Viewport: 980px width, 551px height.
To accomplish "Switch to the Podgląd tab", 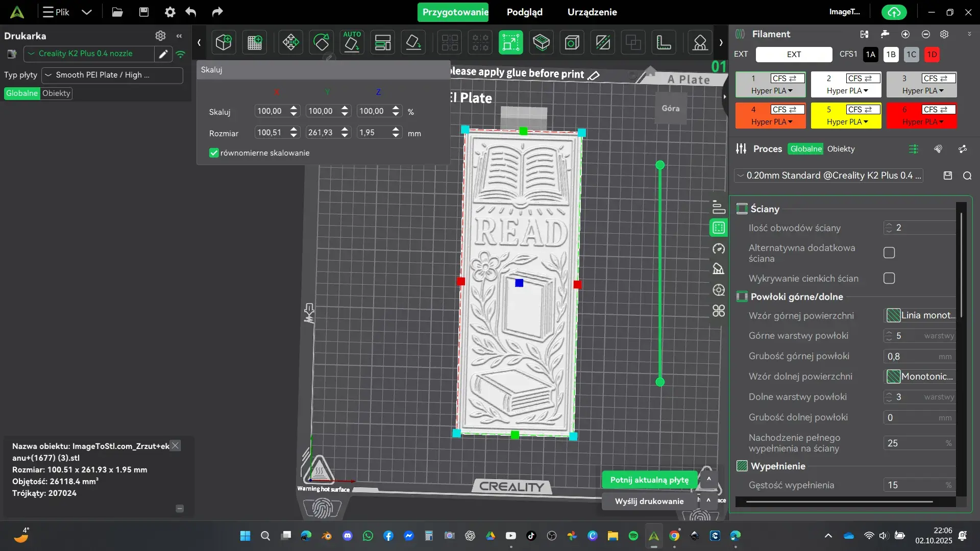I will point(524,12).
